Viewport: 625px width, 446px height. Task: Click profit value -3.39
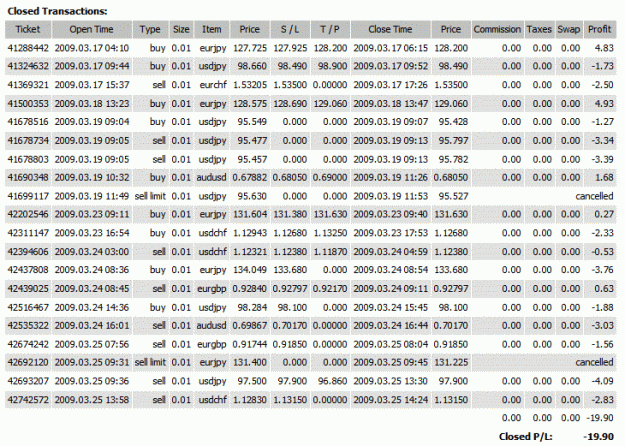(x=602, y=159)
